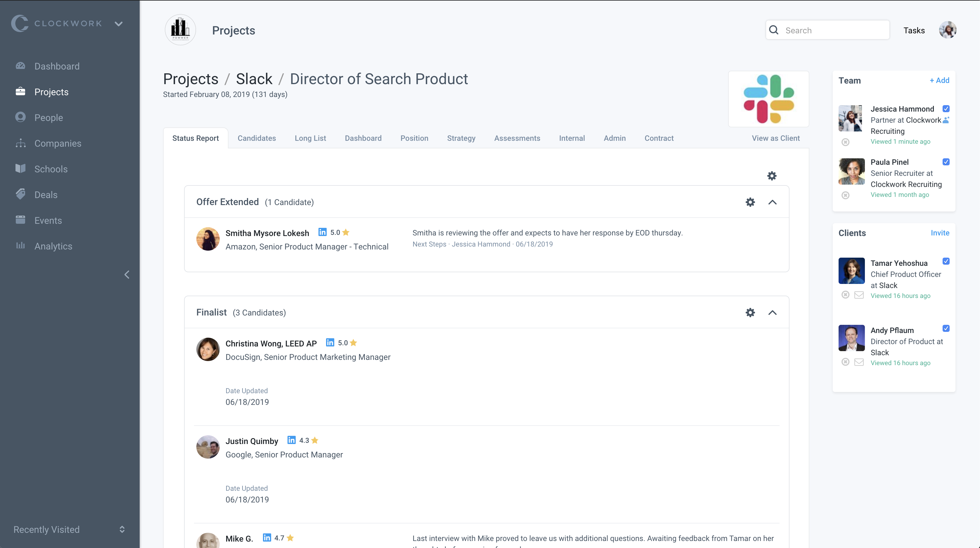Click envelope icon under Tamar Yehoshua
This screenshot has width=980, height=548.
point(859,295)
